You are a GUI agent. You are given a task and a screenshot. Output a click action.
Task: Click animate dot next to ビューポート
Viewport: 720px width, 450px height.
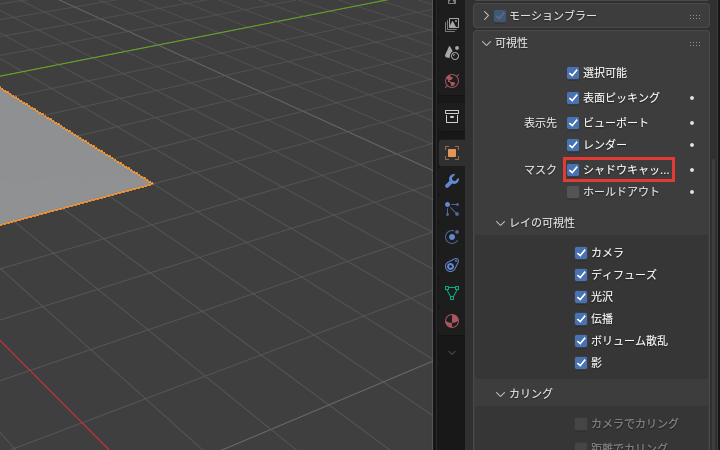692,123
